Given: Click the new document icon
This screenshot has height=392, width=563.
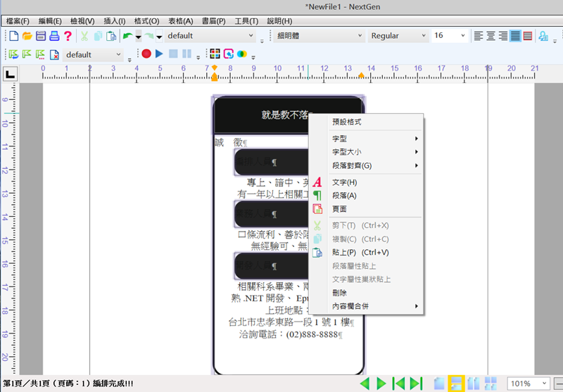Looking at the screenshot, I should 13,36.
